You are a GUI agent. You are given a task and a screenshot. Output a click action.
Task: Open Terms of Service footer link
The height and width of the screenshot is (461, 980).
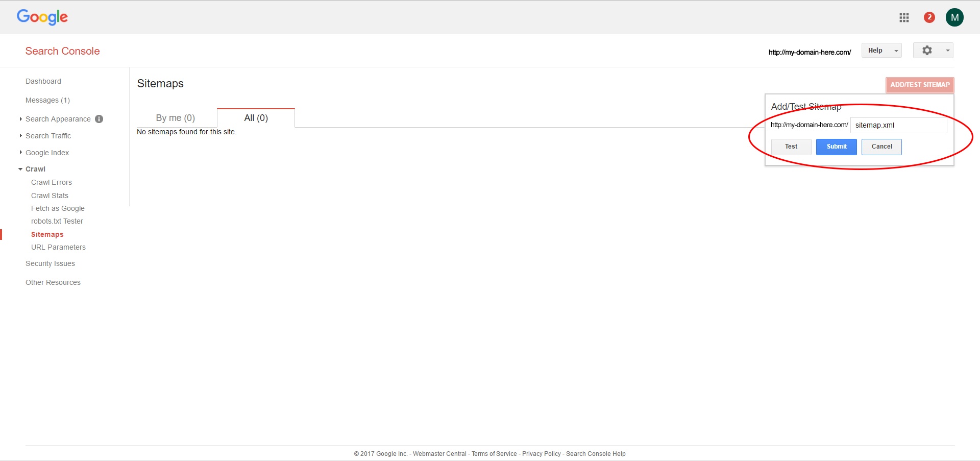coord(494,454)
